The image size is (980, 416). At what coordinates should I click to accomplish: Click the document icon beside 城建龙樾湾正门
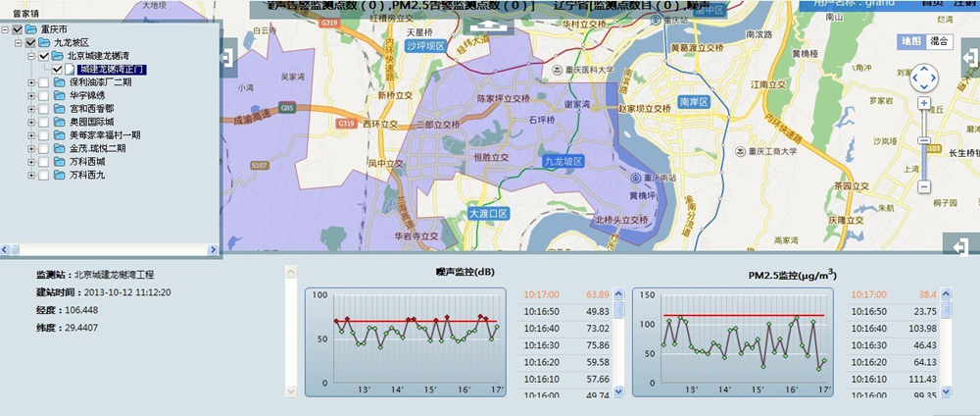[70, 69]
